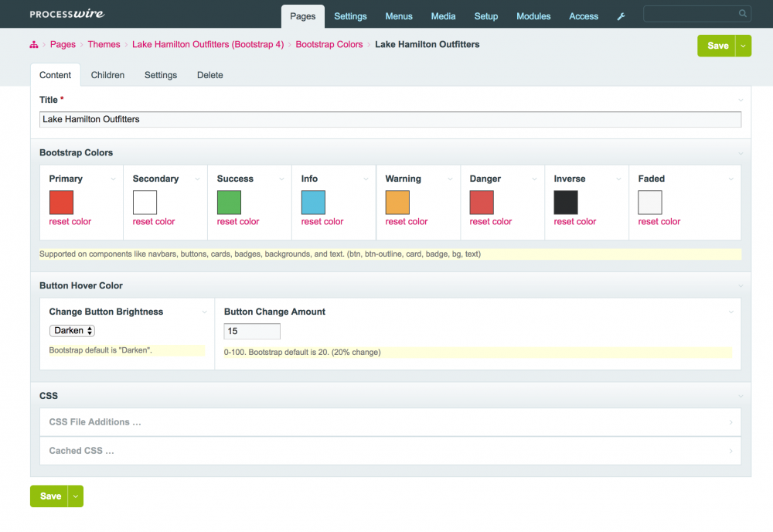Collapse the Button Hover Color section
Screen dimensions: 773x532
(741, 286)
